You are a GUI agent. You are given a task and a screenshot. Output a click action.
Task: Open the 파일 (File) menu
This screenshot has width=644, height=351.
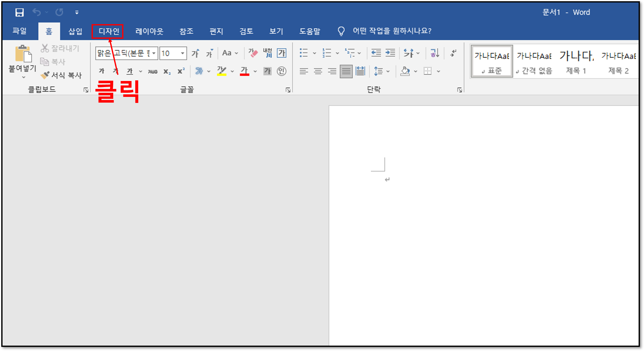[x=19, y=31]
